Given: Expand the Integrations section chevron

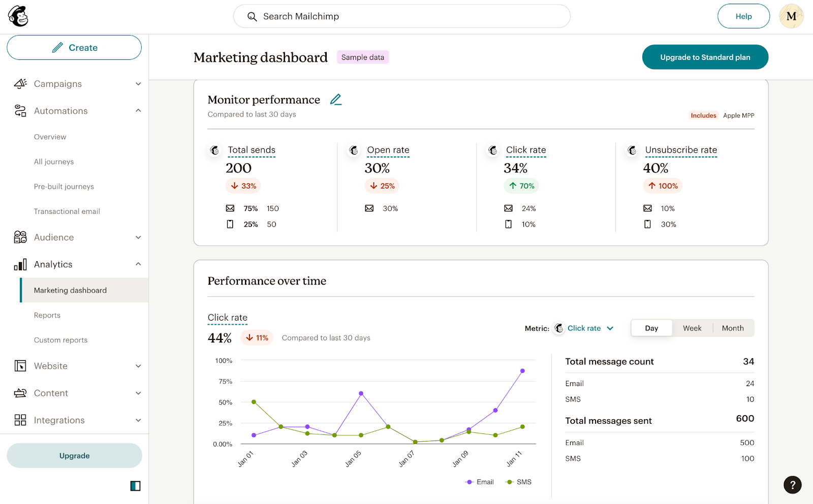Looking at the screenshot, I should pos(138,420).
